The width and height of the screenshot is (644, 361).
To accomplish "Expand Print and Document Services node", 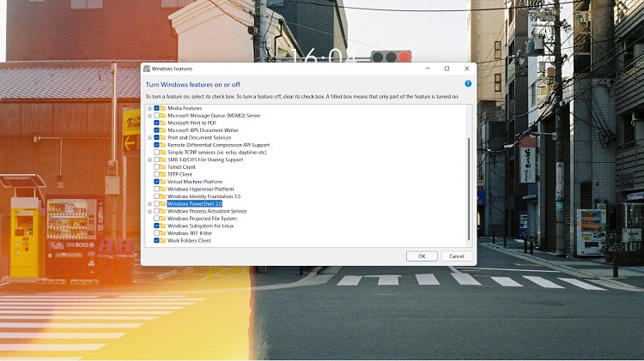I will [x=149, y=137].
